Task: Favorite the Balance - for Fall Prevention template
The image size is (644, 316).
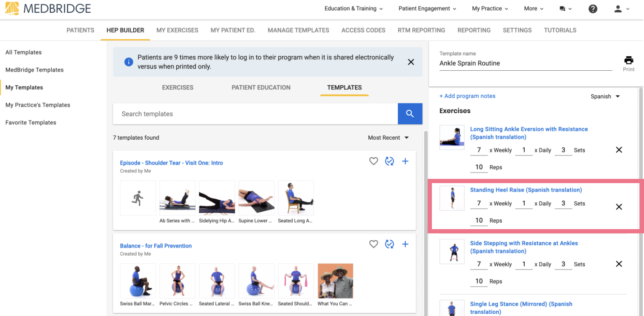Action: (374, 244)
